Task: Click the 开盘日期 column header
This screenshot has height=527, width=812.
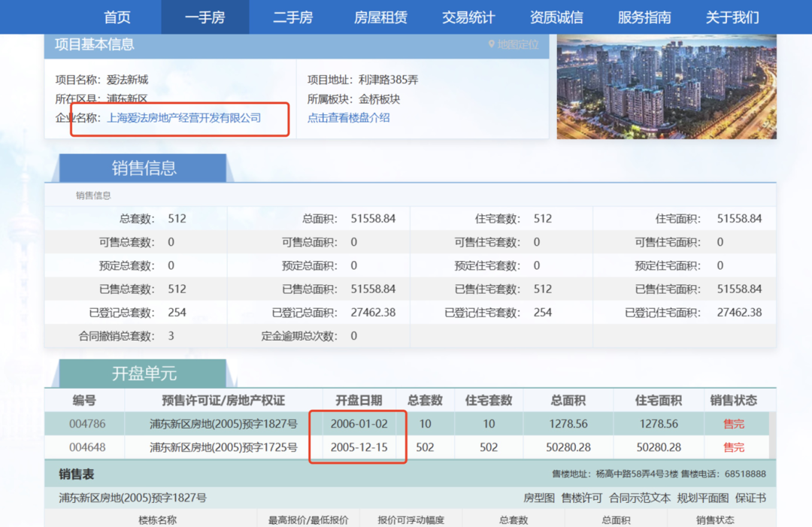Action: tap(359, 400)
